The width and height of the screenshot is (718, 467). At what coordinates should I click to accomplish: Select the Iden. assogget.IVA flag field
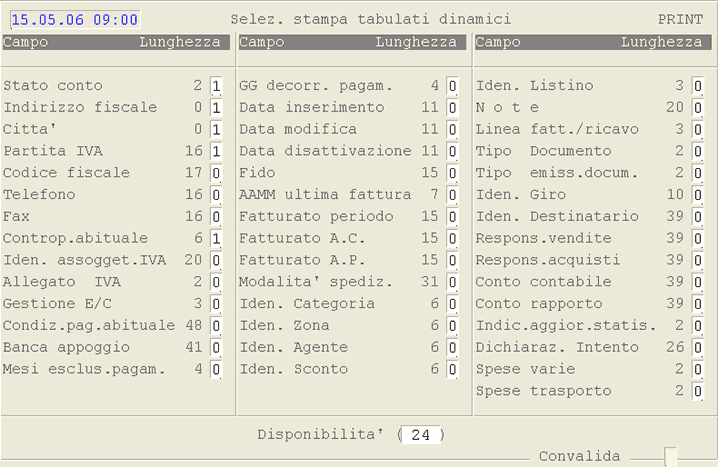pyautogui.click(x=216, y=261)
